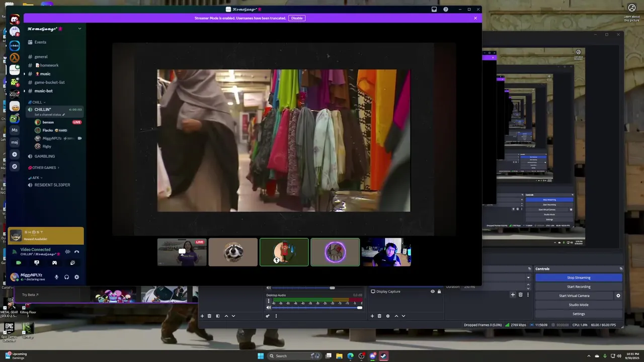Image resolution: width=644 pixels, height=362 pixels.
Task: Open advanced audio properties gears icon
Action: (268, 316)
